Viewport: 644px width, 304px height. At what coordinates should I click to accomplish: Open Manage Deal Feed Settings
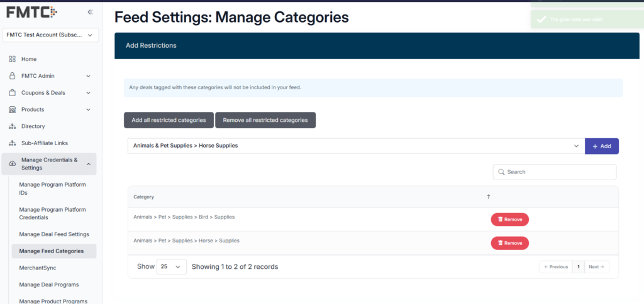pos(53,234)
